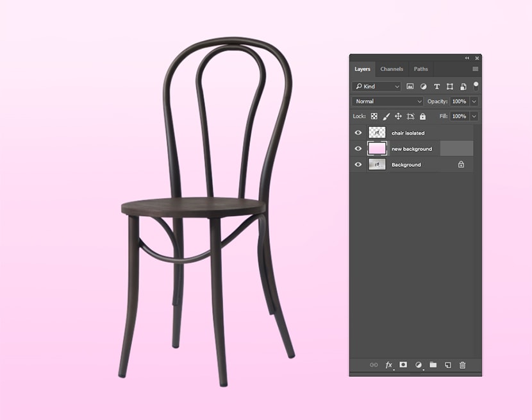Click the Fill 100% value field
Viewport: 532px width, 420px height.
click(x=460, y=116)
